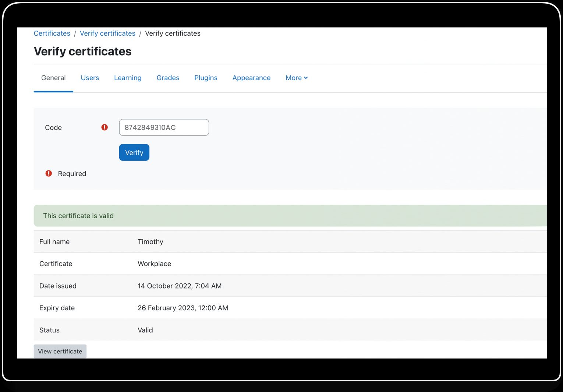Open the More options in the tab bar

pos(296,78)
